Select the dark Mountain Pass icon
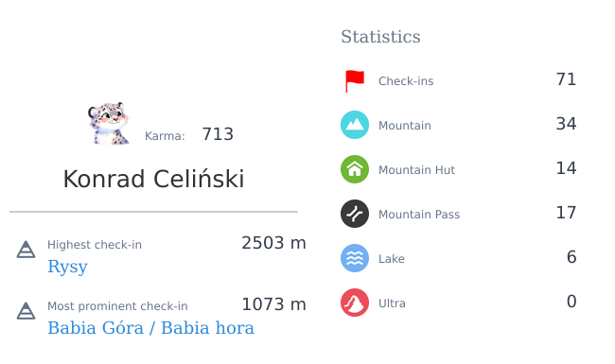Viewport: 615px width, 364px height. click(355, 214)
